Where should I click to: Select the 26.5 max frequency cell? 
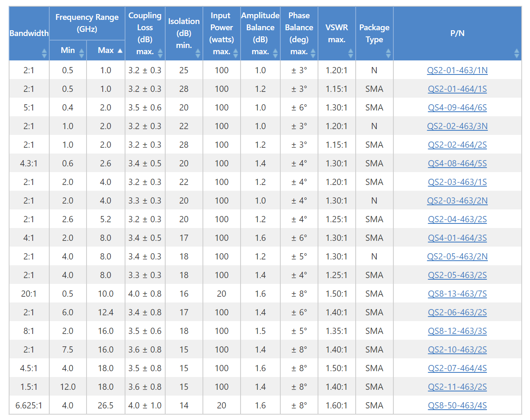[106, 406]
